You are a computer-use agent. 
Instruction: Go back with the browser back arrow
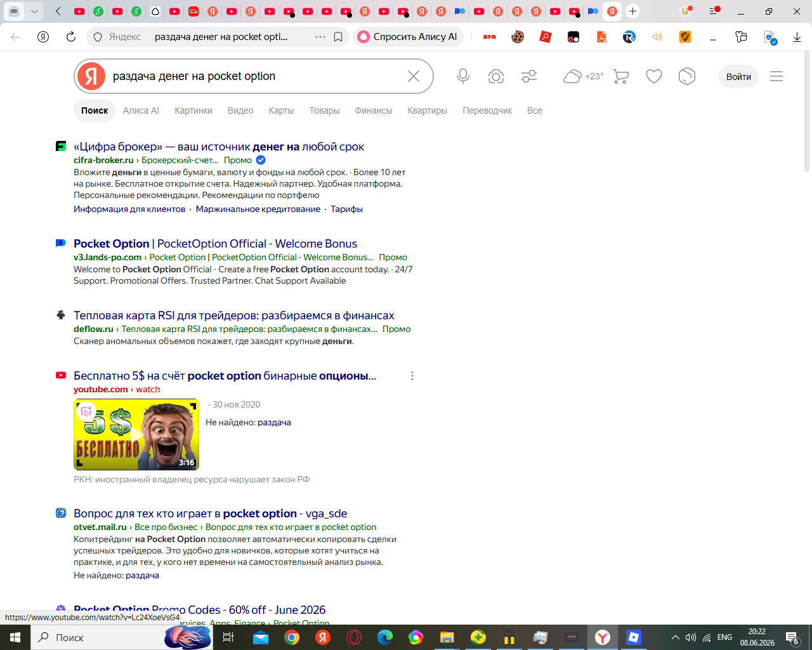pyautogui.click(x=15, y=37)
